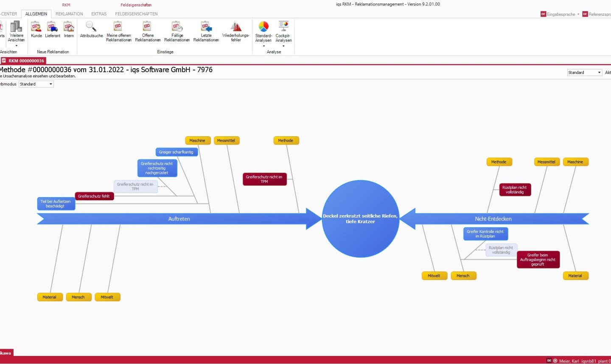Switch to the REKLAMATION ribbon tab
Viewport: 611px width, 364px height.
click(69, 14)
